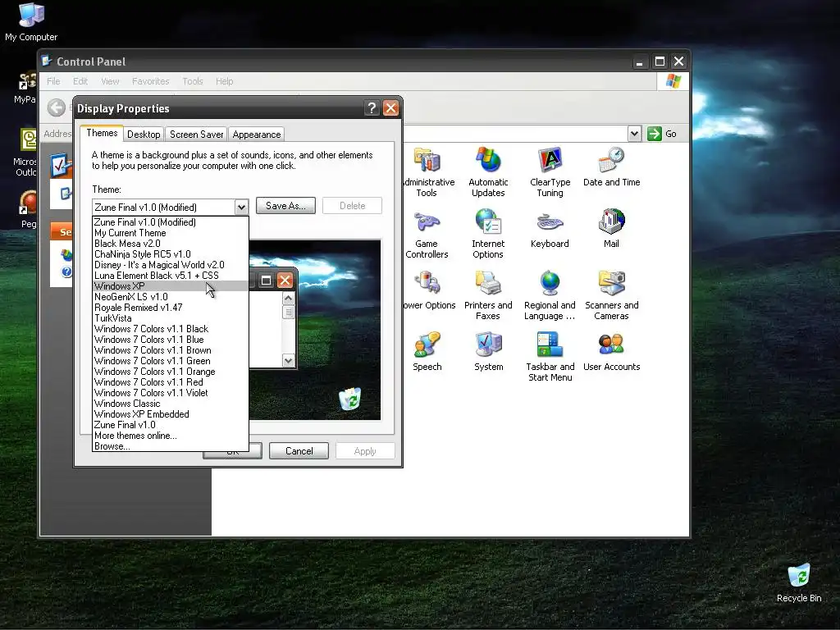Click Control Panel title bar icon
Viewport: 840px width, 630px height.
(47, 61)
